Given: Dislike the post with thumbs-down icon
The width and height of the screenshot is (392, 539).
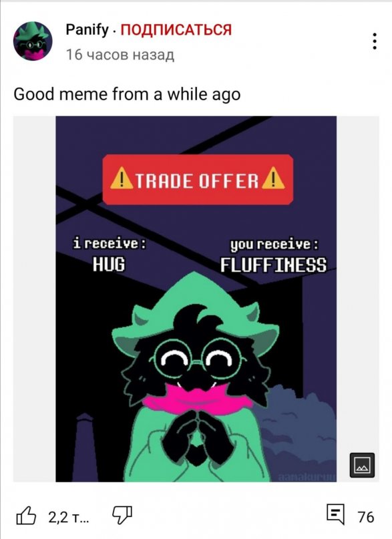Looking at the screenshot, I should pos(122,515).
